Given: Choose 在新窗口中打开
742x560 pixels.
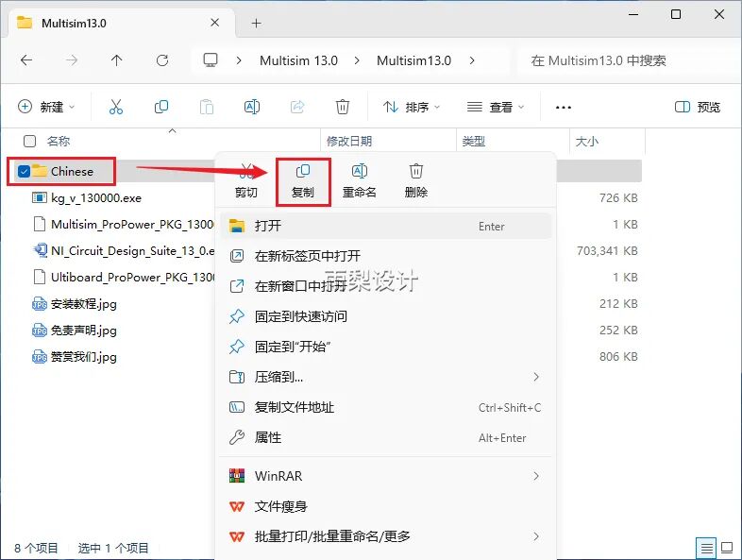Looking at the screenshot, I should click(x=386, y=286).
